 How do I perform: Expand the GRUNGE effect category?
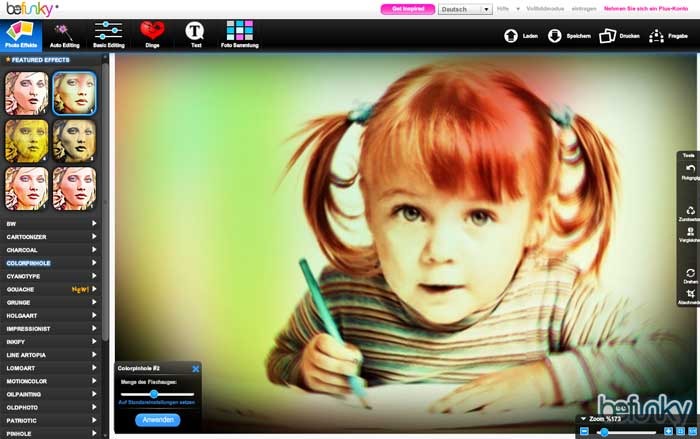[50, 301]
